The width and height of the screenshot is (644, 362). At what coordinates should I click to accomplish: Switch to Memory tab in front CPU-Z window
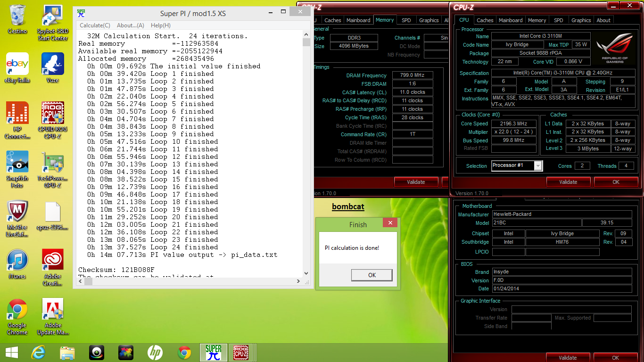(537, 20)
